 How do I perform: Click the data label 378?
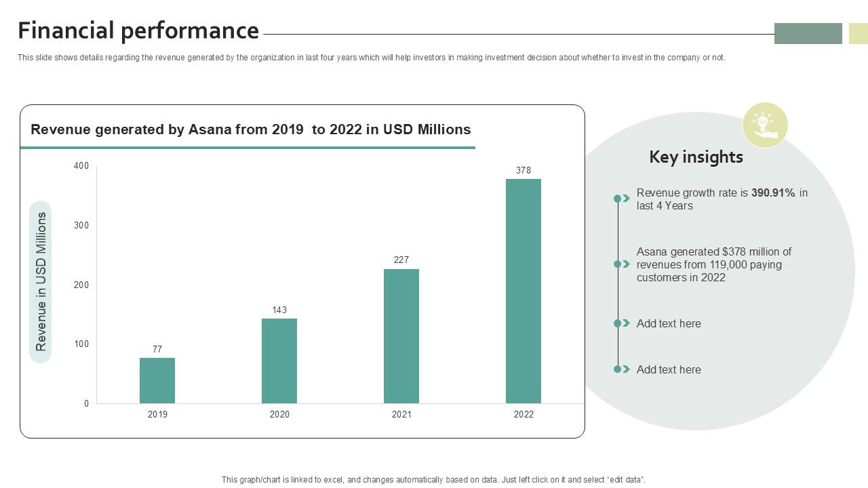[524, 171]
